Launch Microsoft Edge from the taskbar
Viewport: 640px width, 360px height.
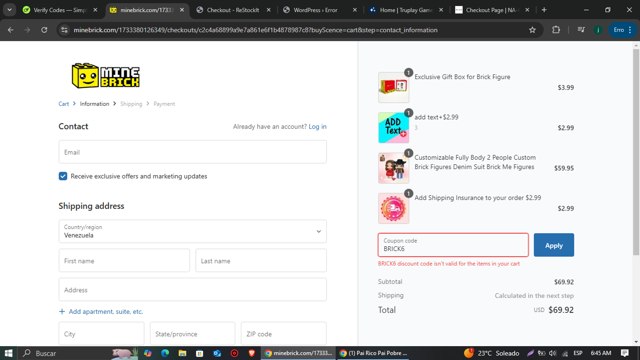pyautogui.click(x=165, y=353)
